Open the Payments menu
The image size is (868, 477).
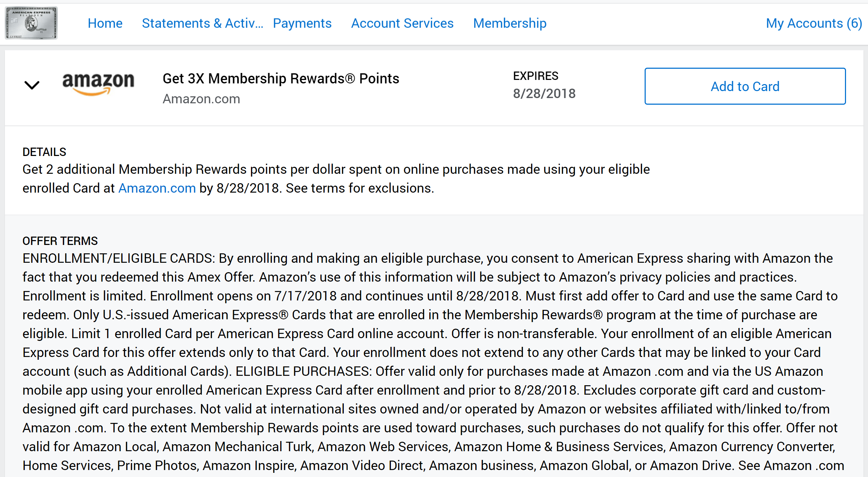tap(302, 23)
